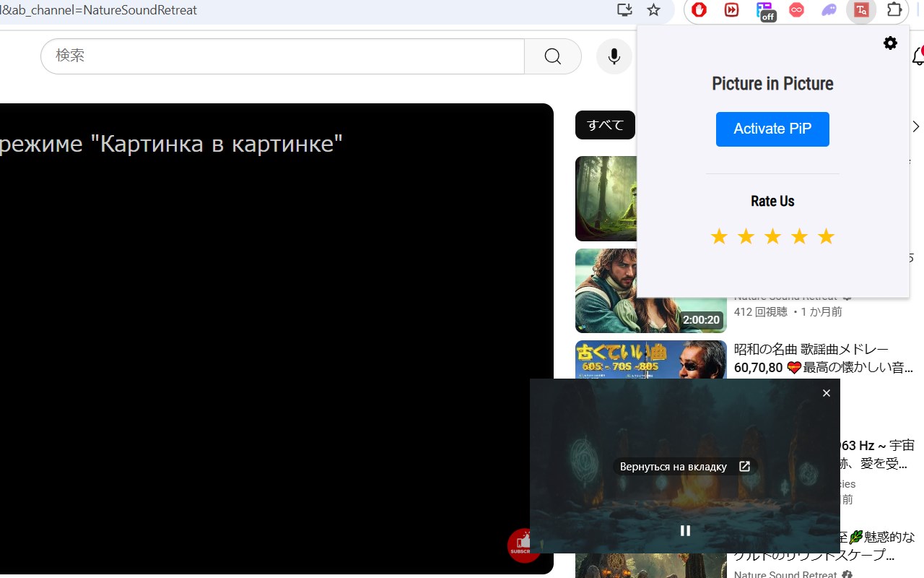The height and width of the screenshot is (578, 924).
Task: Click the Picture in Picture popup title
Action: pyautogui.click(x=772, y=84)
